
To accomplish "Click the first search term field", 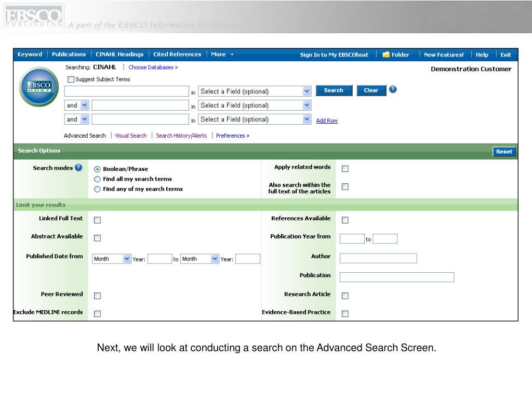I will (127, 91).
